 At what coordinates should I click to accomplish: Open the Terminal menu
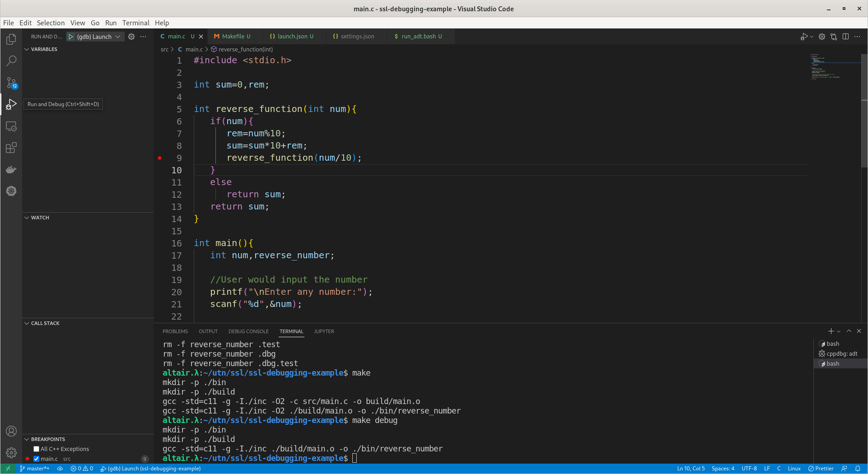point(135,23)
